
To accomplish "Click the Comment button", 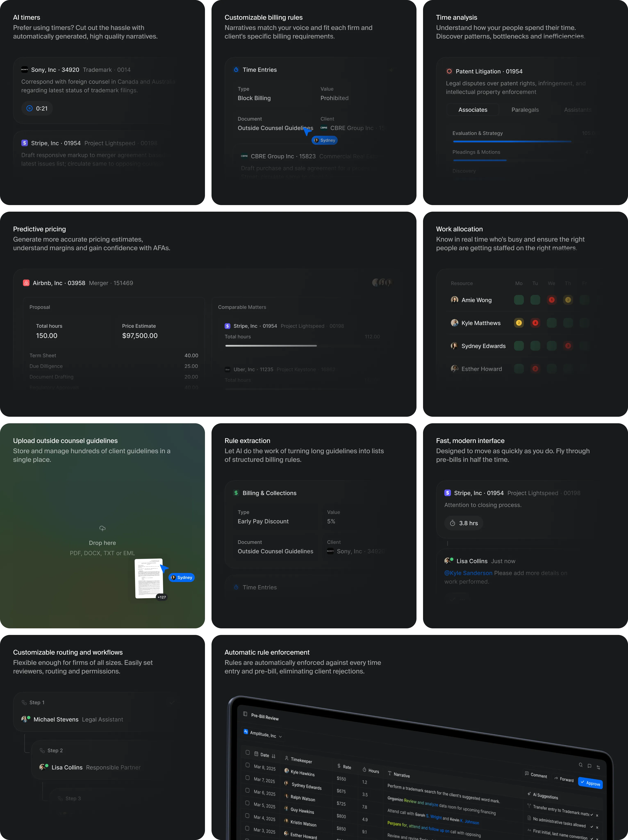I will pos(536,774).
